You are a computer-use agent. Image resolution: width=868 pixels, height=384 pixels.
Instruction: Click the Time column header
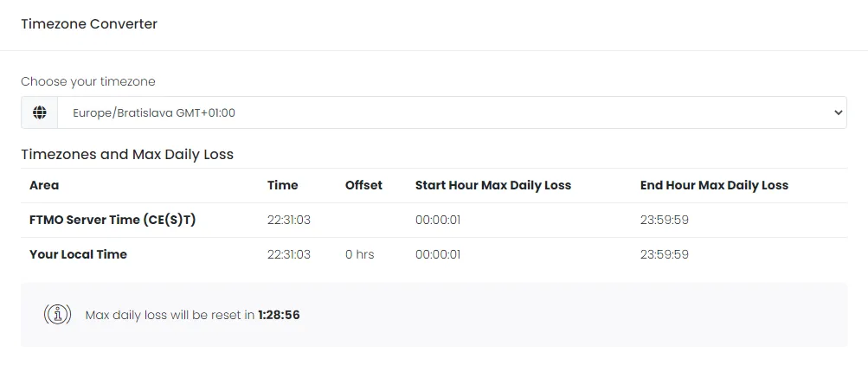tap(283, 185)
